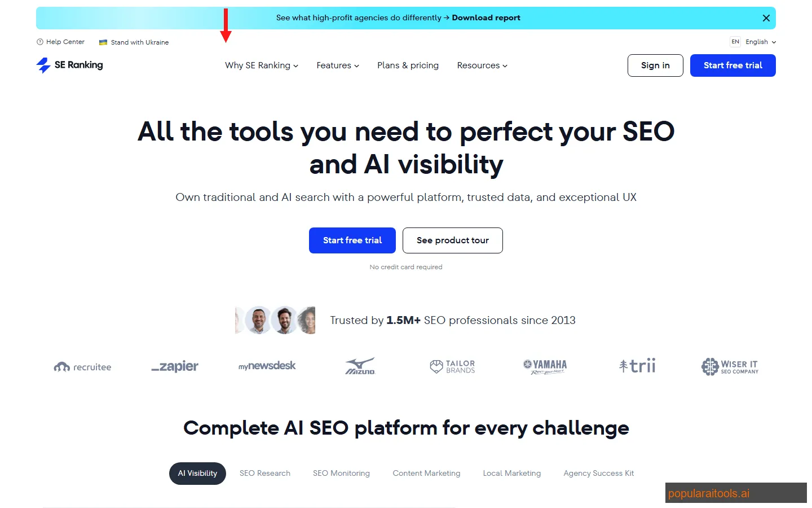The width and height of the screenshot is (812, 508).
Task: Dismiss the top promotional banner
Action: pos(766,17)
